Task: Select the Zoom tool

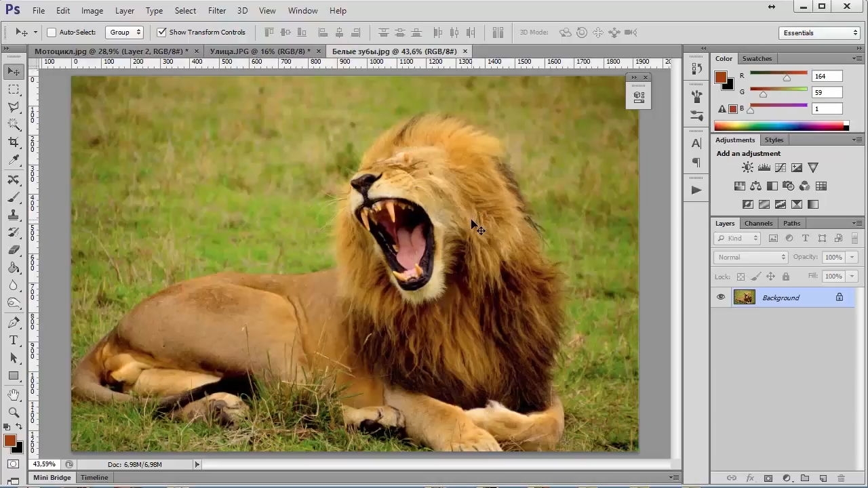Action: (x=14, y=412)
